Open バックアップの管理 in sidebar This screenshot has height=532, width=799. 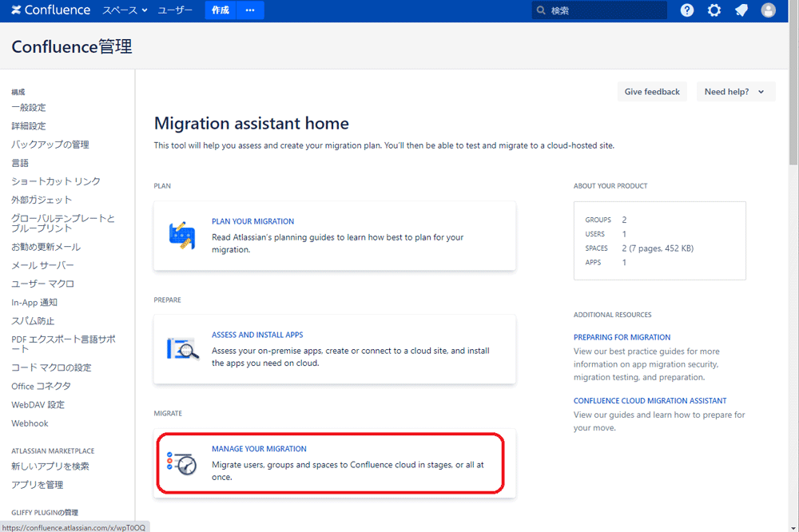click(50, 145)
